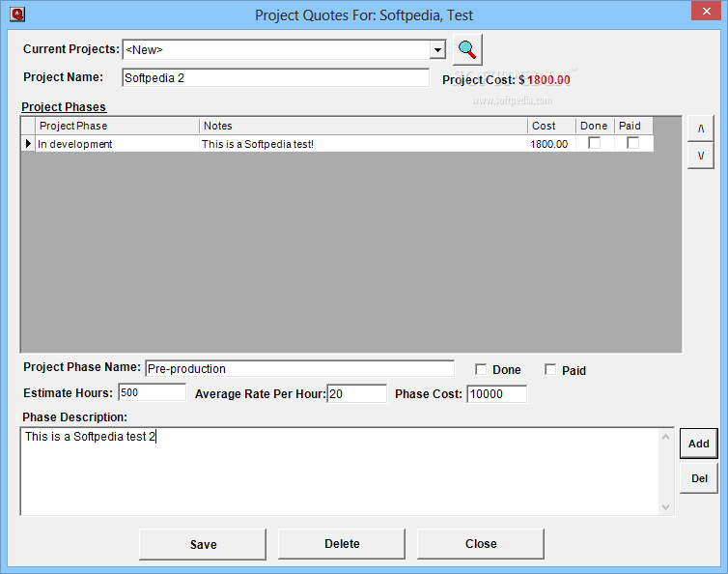The image size is (728, 574).
Task: Check Paid for In development row
Action: (632, 143)
